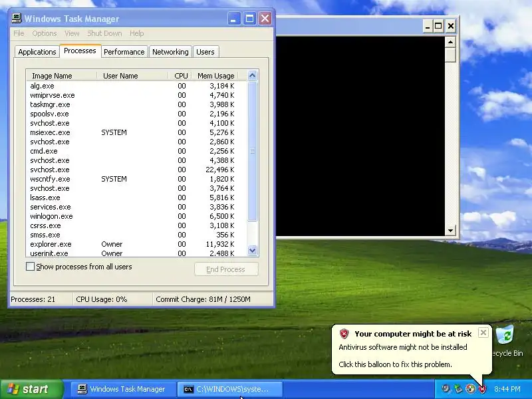Open the File menu
Viewport: 532px width, 399px height.
[19, 33]
